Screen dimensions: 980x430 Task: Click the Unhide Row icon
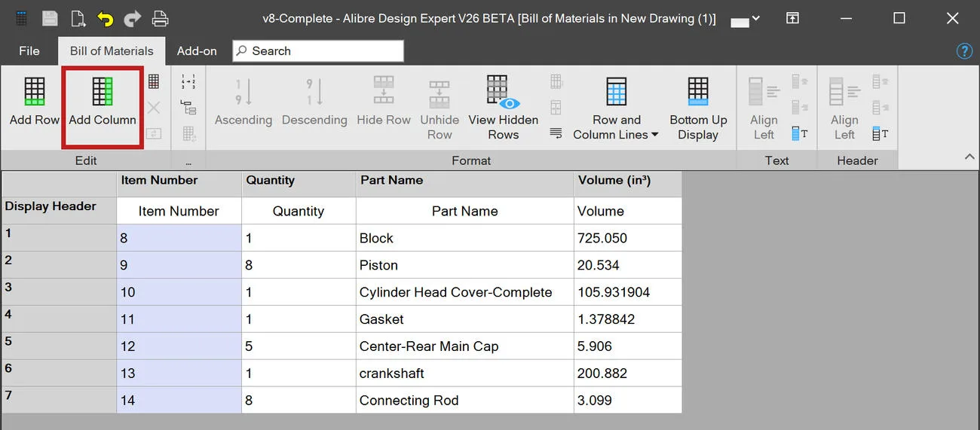[x=439, y=94]
